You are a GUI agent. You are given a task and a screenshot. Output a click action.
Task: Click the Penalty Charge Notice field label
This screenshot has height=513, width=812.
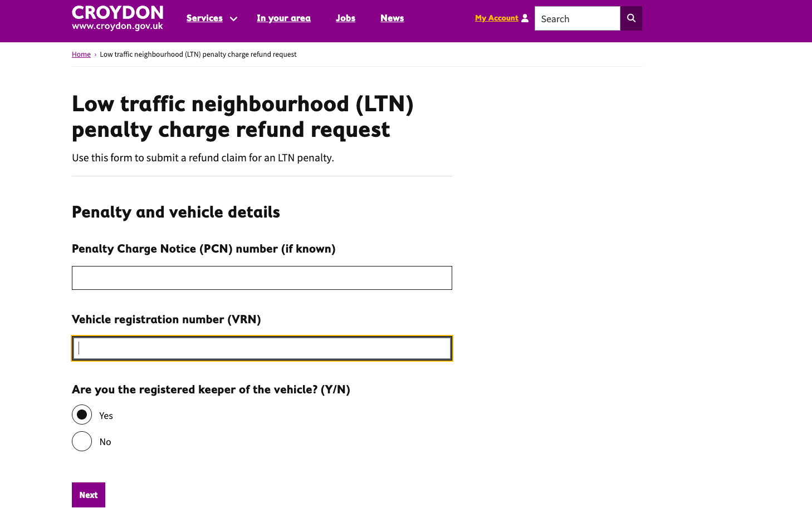pyautogui.click(x=203, y=249)
